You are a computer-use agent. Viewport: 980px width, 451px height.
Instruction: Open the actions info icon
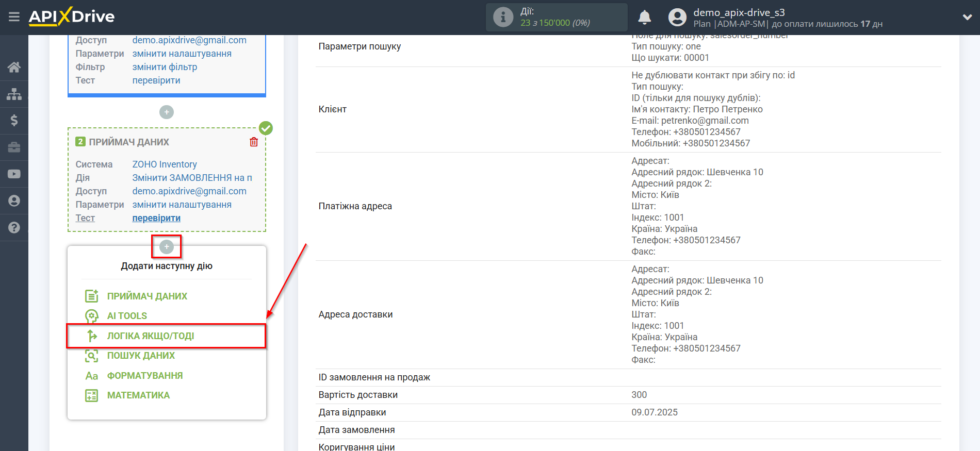tap(503, 17)
